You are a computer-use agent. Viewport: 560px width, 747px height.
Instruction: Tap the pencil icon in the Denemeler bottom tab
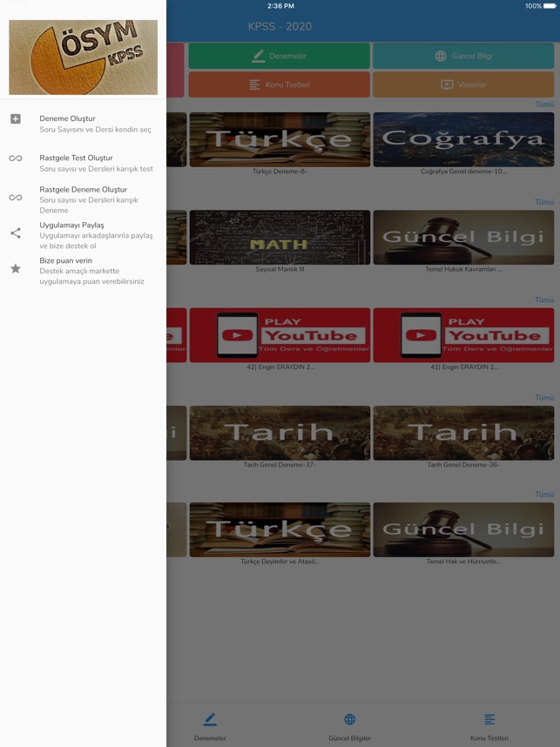[210, 719]
